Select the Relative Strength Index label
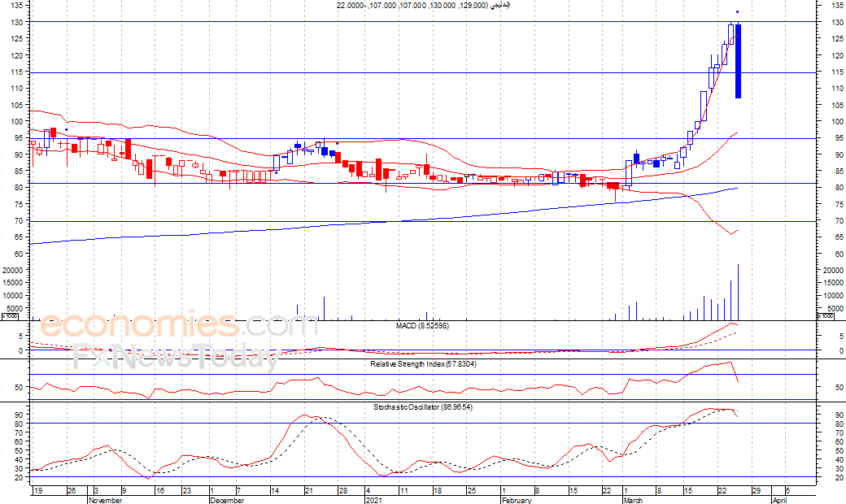This screenshot has height=504, width=846. tap(422, 364)
